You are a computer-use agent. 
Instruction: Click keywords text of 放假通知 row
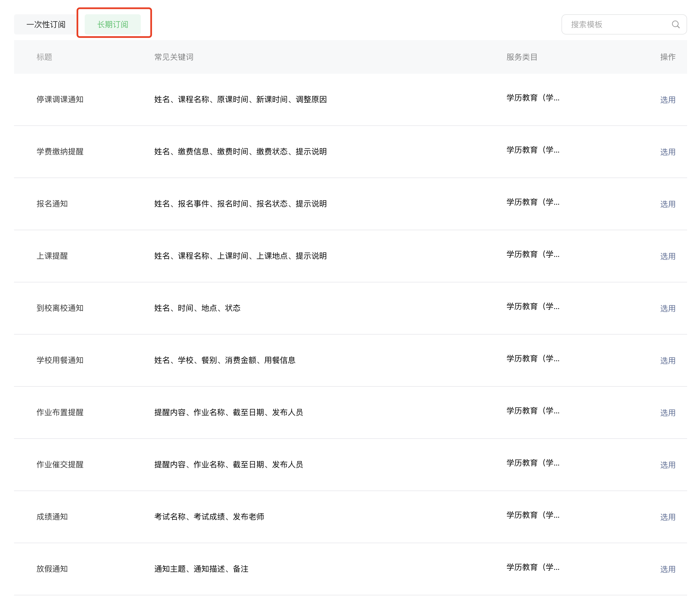pyautogui.click(x=201, y=569)
